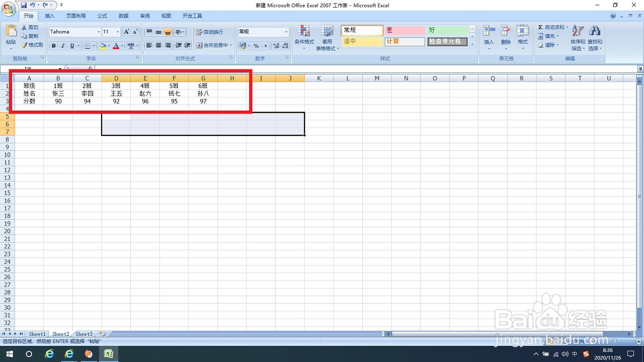Click the increase indent icon
This screenshot has width=644, height=362.
click(x=187, y=45)
